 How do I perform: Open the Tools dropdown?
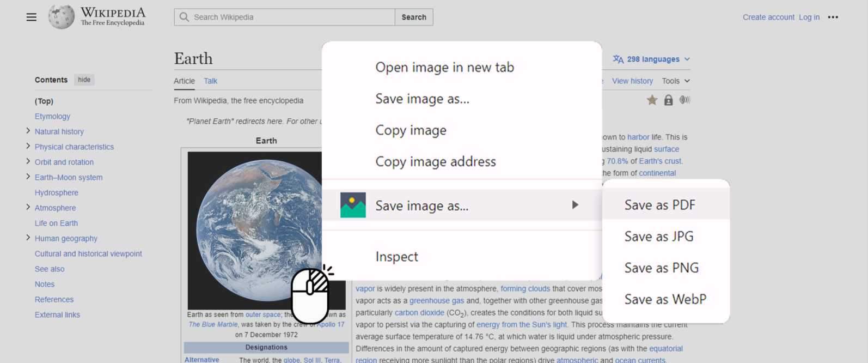(676, 81)
